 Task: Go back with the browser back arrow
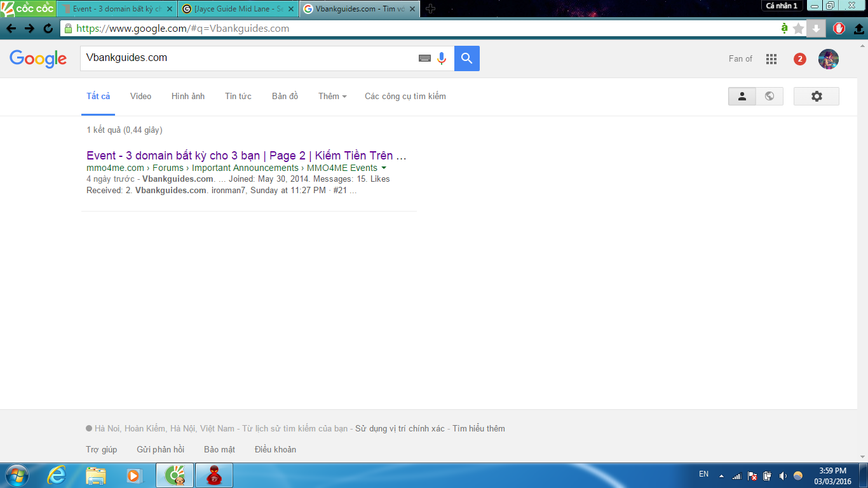coord(11,29)
